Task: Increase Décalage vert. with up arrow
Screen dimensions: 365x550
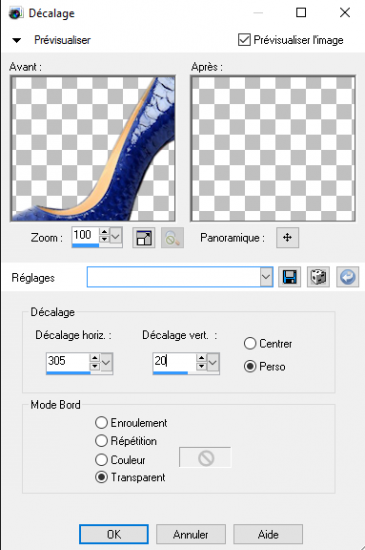Action: coord(201,358)
